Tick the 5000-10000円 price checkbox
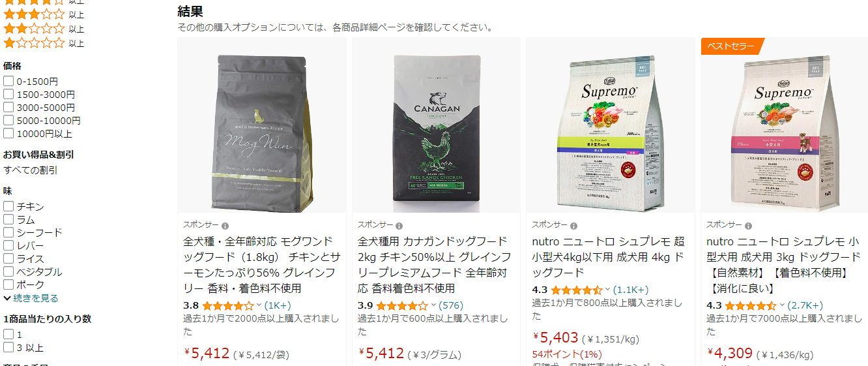Screen dimensions: 868x366 tap(8, 120)
